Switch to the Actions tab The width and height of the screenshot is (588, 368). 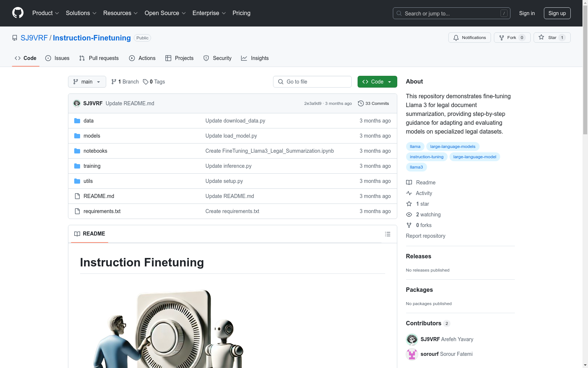tap(142, 58)
